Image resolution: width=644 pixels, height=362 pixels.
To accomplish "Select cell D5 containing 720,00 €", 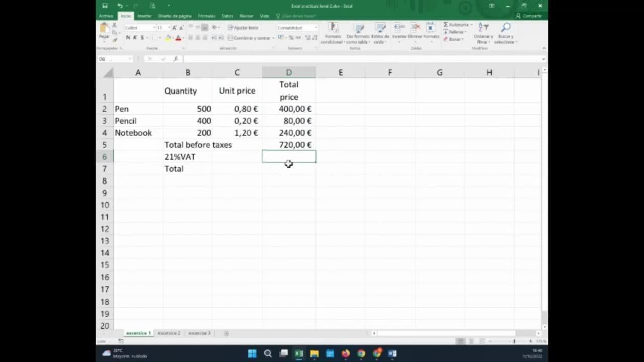I will (289, 145).
